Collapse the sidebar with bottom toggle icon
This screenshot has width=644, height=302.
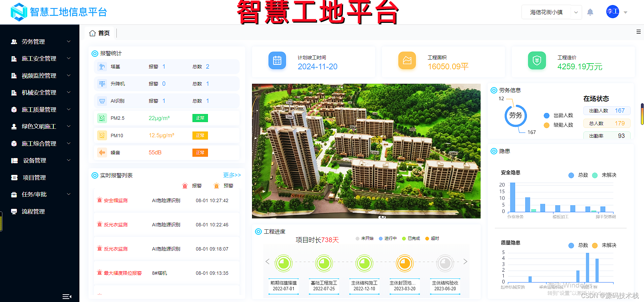point(67,297)
